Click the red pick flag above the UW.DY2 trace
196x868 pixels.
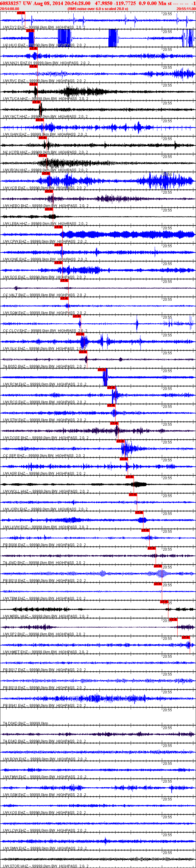point(21,13)
